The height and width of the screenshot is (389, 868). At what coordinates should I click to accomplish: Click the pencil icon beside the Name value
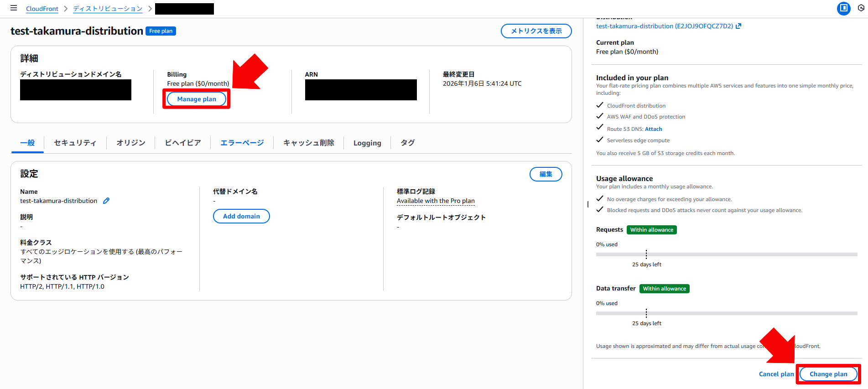pos(106,201)
